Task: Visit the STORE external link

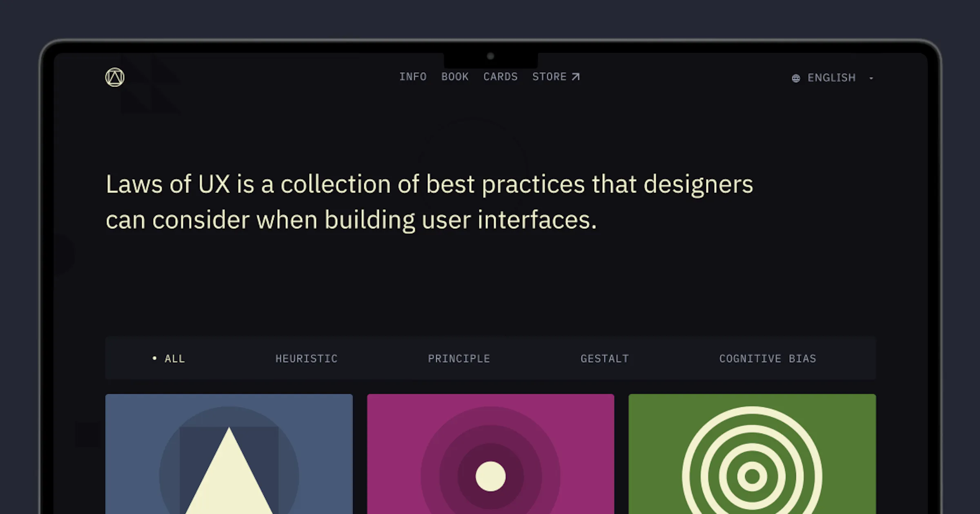Action: 556,77
